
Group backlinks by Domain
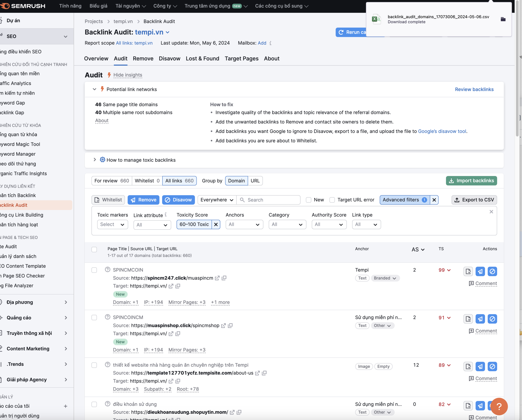[236, 181]
